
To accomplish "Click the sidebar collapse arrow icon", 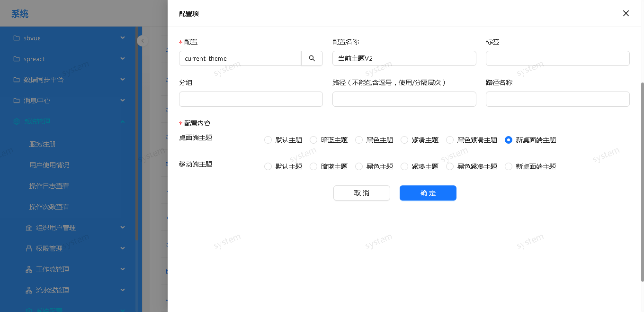I will point(142,41).
